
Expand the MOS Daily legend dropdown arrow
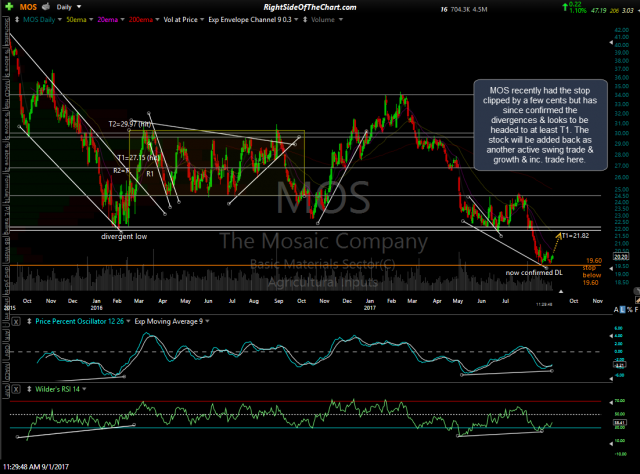60,20
